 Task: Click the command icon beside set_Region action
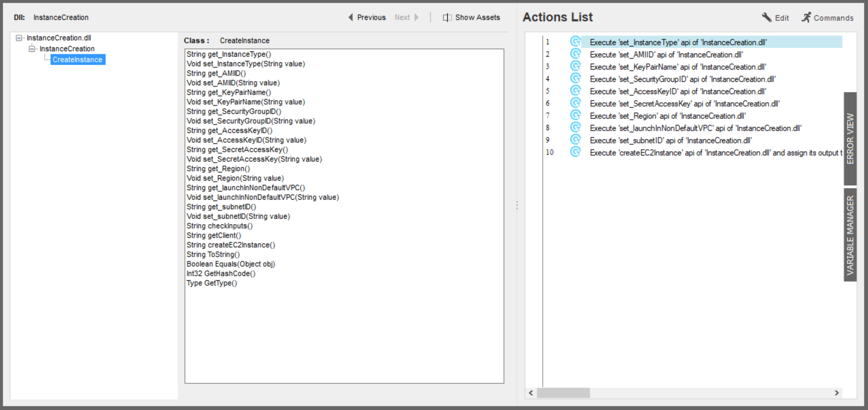[x=575, y=115]
